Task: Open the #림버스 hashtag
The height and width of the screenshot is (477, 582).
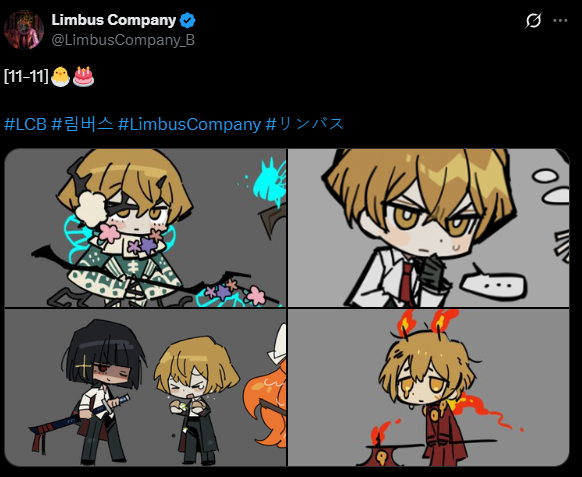Action: 82,124
